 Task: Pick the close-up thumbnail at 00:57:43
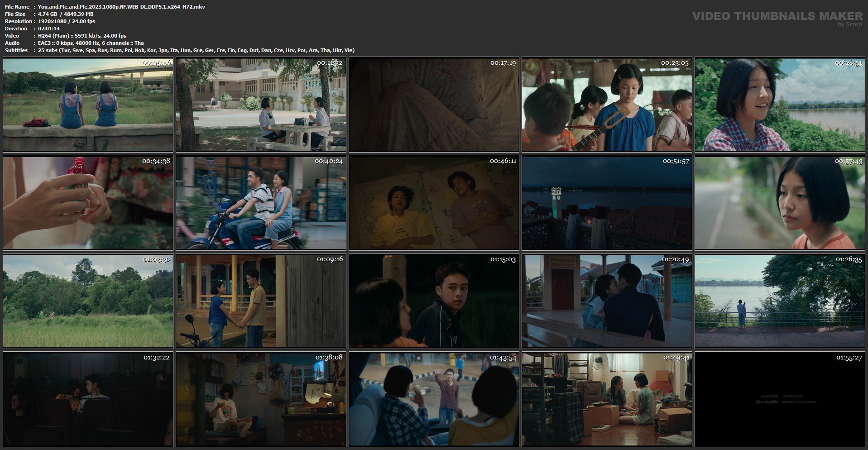pyautogui.click(x=780, y=203)
